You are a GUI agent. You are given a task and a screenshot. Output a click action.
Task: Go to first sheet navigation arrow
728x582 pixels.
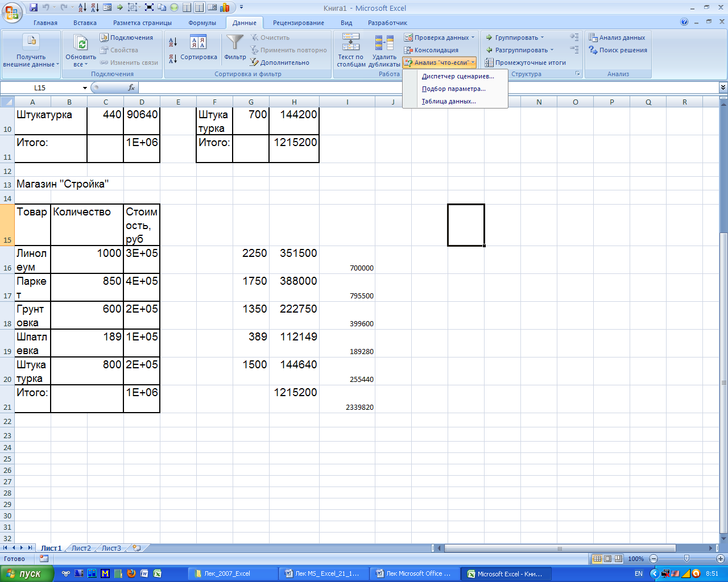6,548
